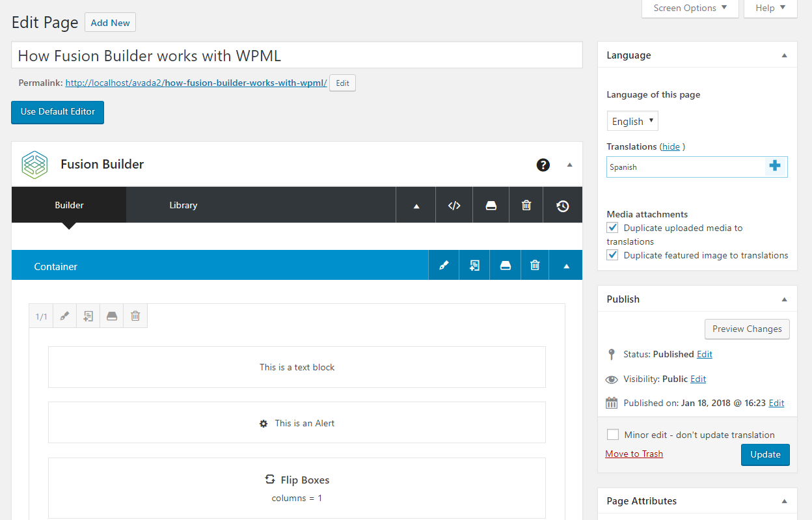
Task: Move the page to Trash
Action: click(634, 454)
